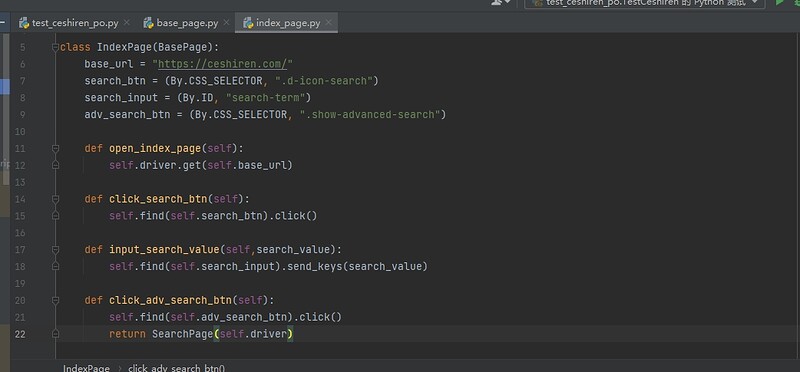Click the "search-term" string literal
The height and width of the screenshot is (372, 800).
(x=266, y=98)
